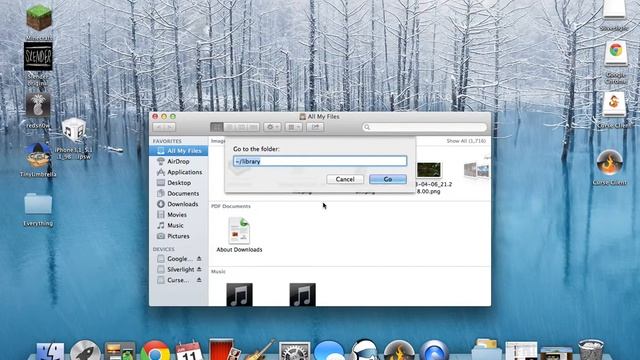Switch Finder to column view
The width and height of the screenshot is (640, 360).
(241, 127)
